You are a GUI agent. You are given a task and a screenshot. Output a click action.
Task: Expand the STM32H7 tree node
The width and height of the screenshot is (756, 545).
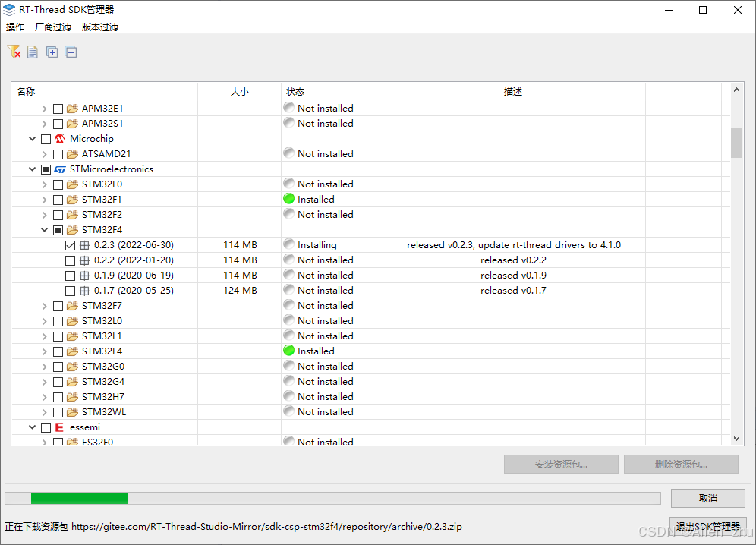[x=44, y=397]
